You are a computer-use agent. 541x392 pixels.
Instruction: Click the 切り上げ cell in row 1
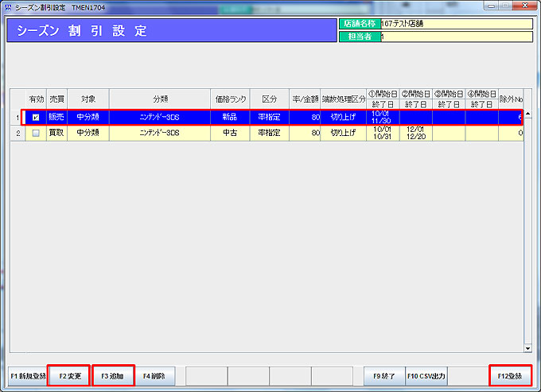(x=343, y=118)
